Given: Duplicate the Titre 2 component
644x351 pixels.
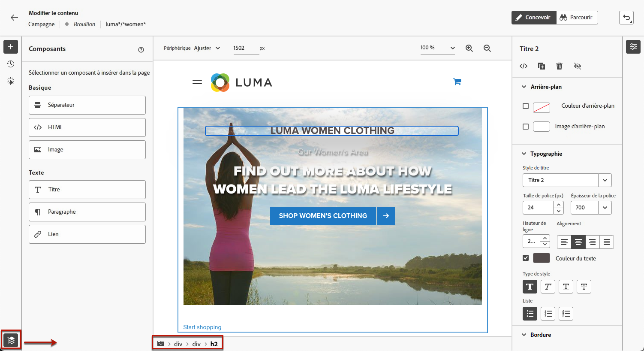Looking at the screenshot, I should [542, 66].
